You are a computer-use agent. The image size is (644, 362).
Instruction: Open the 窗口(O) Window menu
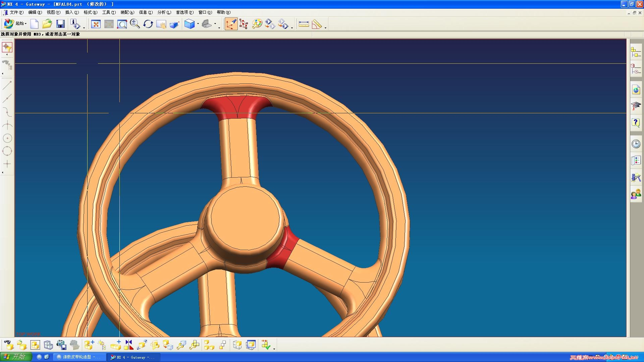pos(205,12)
